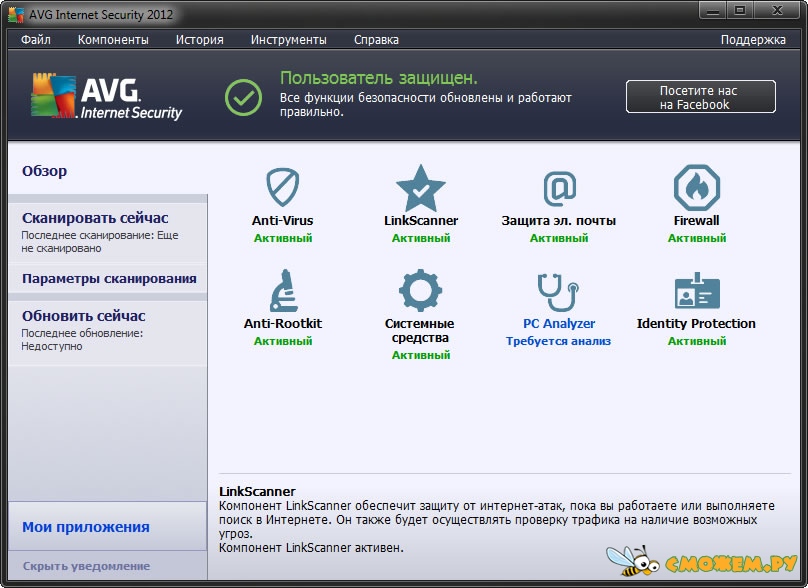Open the Firewall flame icon
The width and height of the screenshot is (808, 588).
click(697, 188)
